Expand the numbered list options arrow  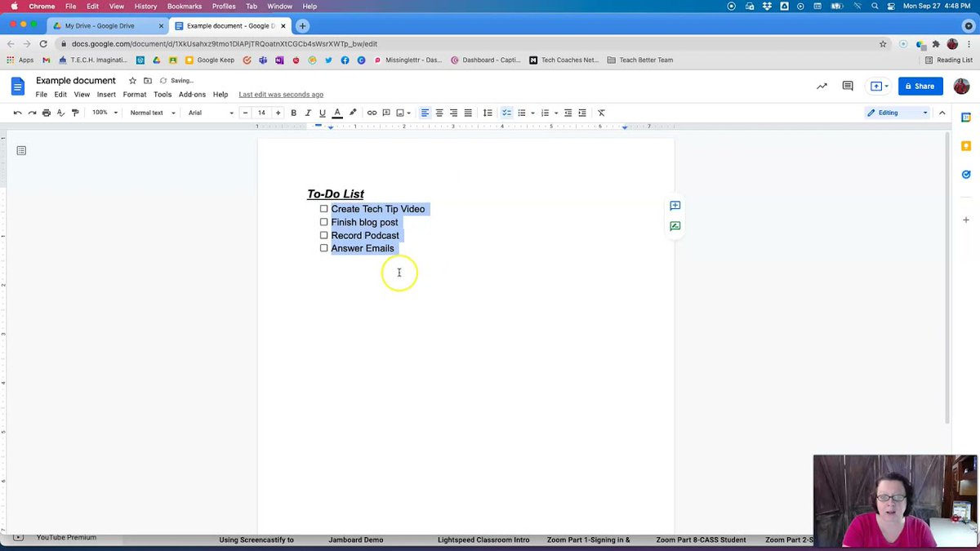click(x=556, y=113)
